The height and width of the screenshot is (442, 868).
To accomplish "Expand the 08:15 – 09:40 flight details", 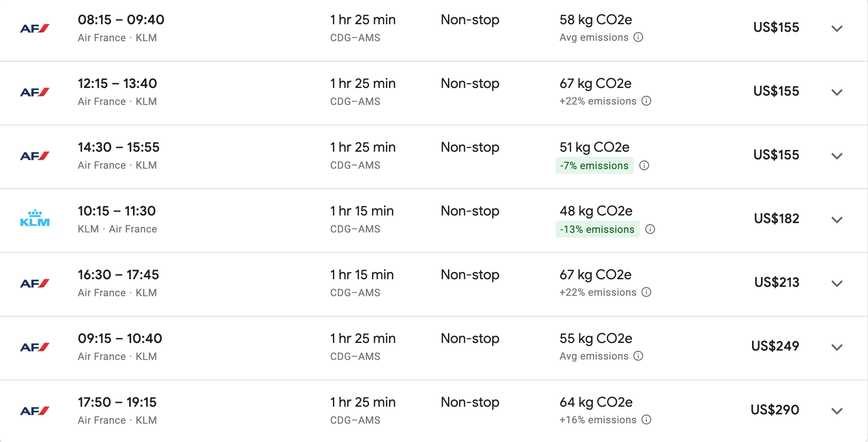I will [x=837, y=29].
